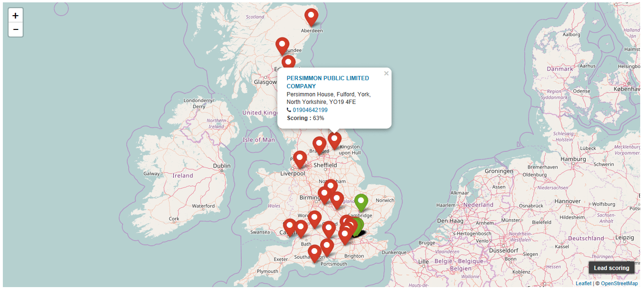The width and height of the screenshot is (644, 289).
Task: Open the red marker covering the Cardiff label
Action: pyautogui.click(x=290, y=228)
